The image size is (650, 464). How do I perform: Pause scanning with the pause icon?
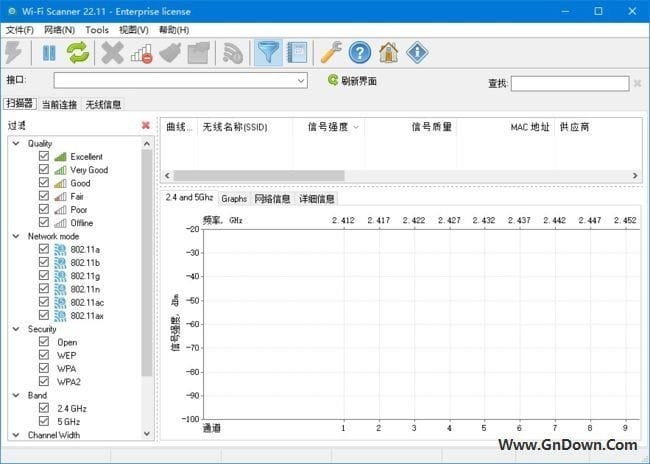click(49, 53)
